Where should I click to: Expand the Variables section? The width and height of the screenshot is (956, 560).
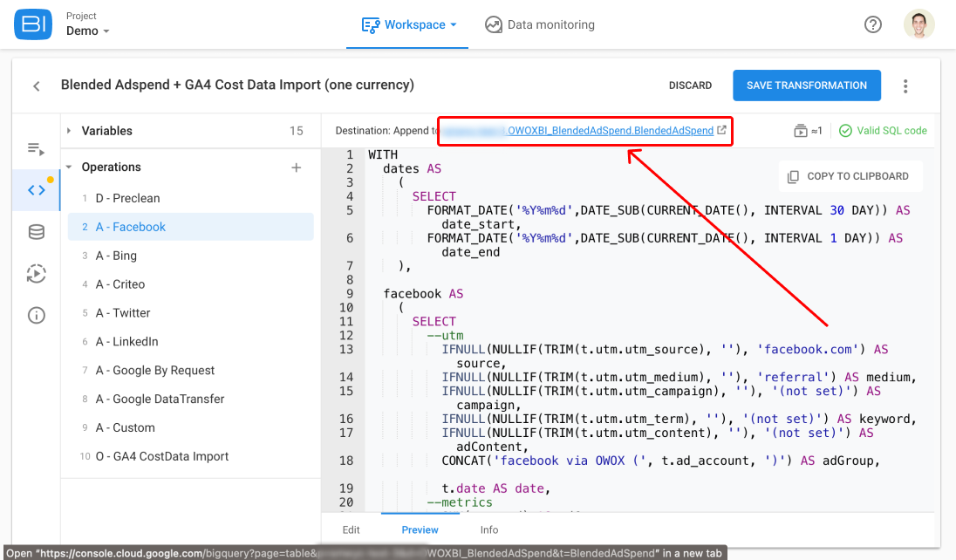(x=69, y=131)
